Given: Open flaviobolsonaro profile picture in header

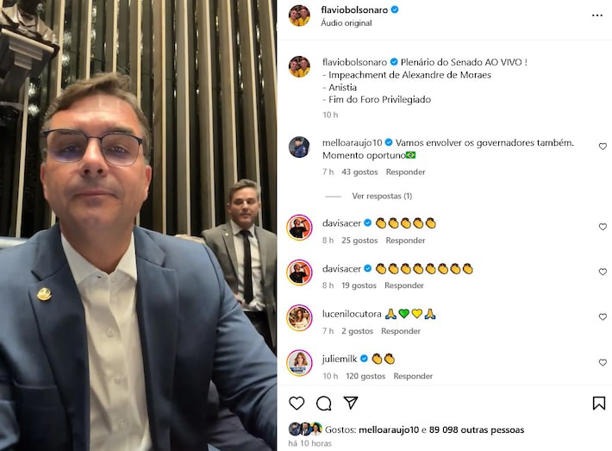Looking at the screenshot, I should point(299,16).
